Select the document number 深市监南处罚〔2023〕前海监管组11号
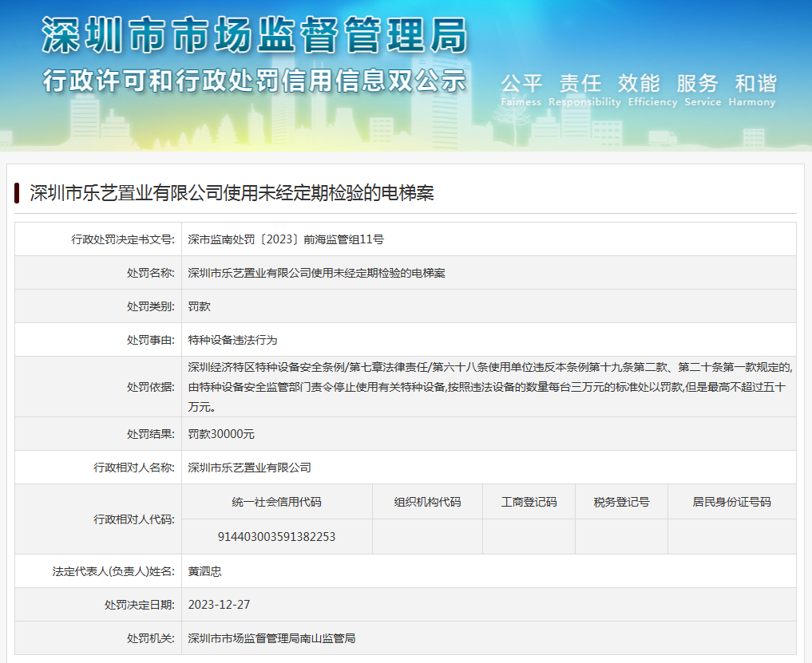 (286, 239)
